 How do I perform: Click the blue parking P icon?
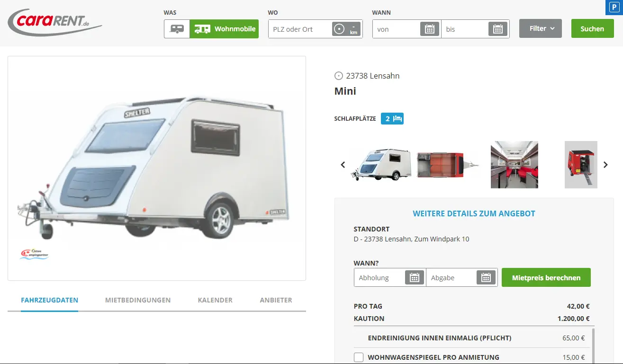tap(614, 7)
